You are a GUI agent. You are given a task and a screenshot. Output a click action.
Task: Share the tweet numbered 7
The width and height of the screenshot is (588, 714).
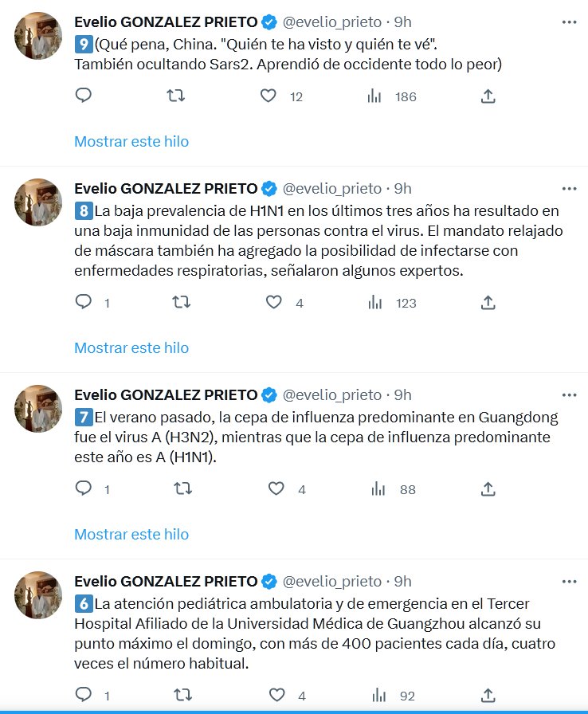488,489
